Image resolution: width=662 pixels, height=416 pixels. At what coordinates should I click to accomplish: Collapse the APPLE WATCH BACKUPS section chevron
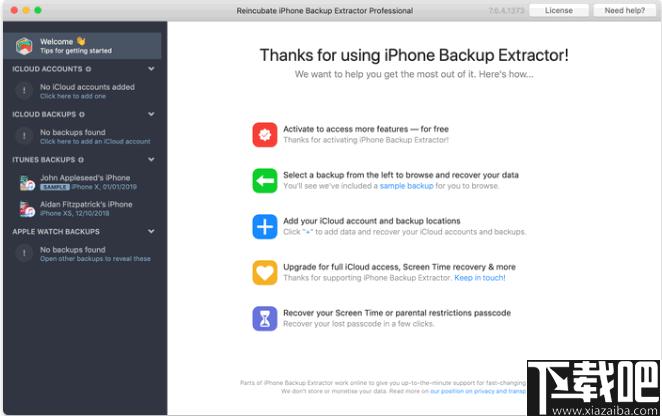point(151,231)
